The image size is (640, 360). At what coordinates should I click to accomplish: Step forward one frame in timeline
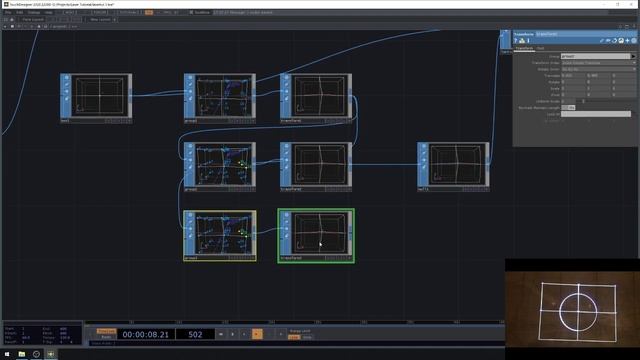tap(281, 334)
